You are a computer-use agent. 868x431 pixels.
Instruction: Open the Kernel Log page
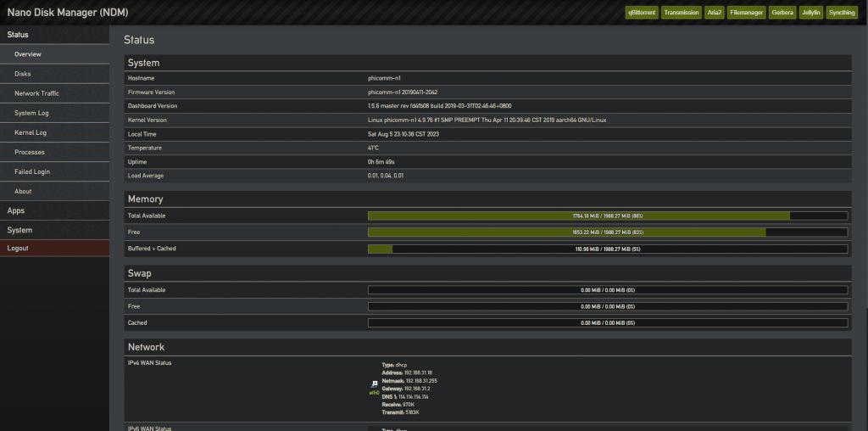click(31, 132)
